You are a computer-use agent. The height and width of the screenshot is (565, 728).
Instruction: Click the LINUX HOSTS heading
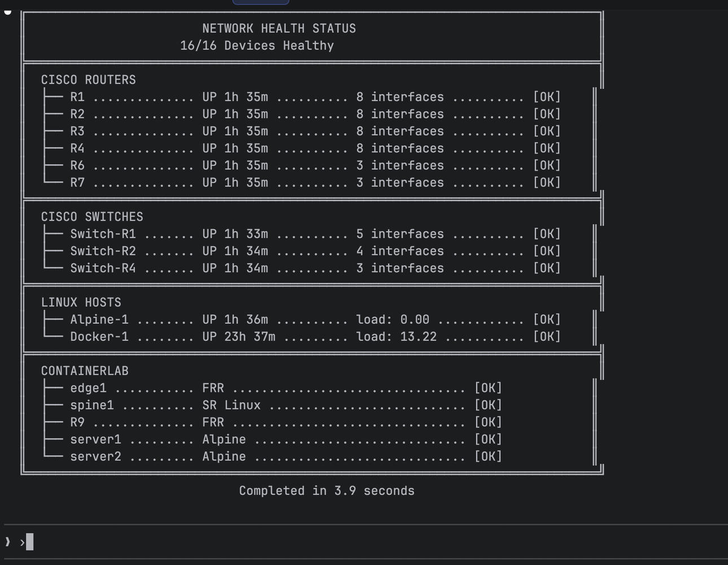click(81, 302)
